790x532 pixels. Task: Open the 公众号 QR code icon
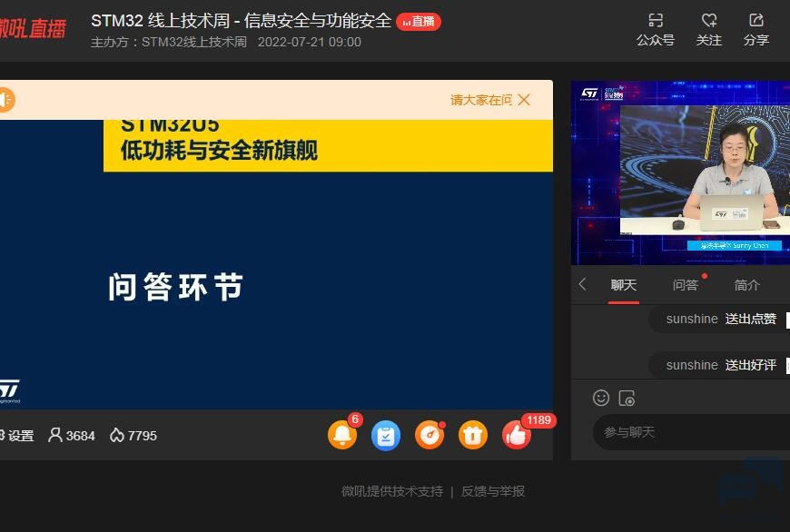(655, 21)
